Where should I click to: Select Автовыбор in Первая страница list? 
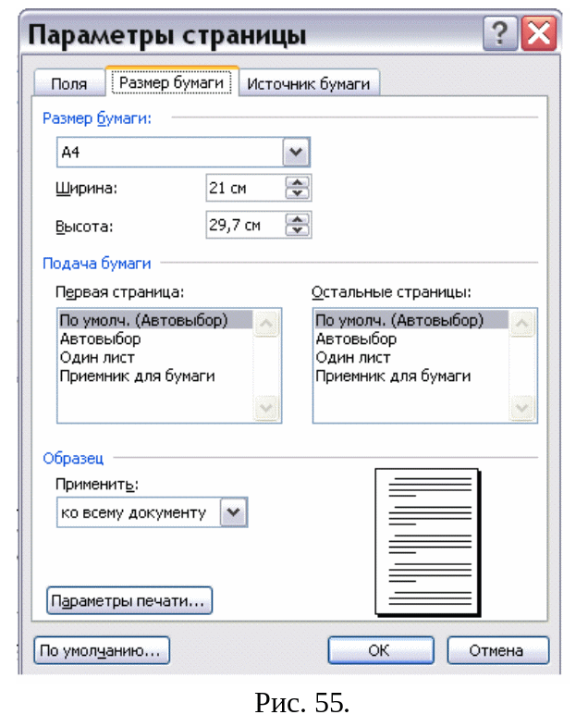[x=100, y=339]
